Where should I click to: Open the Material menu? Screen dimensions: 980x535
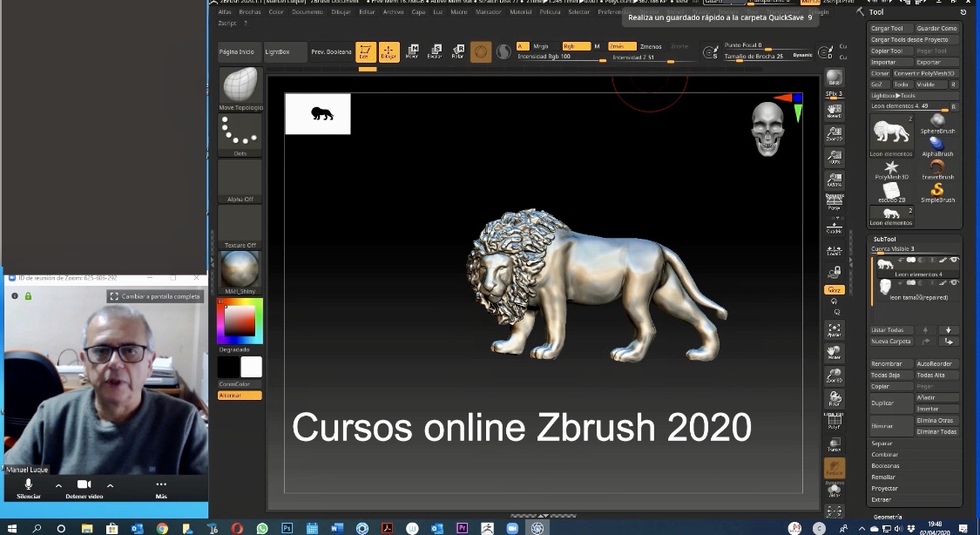[x=520, y=12]
